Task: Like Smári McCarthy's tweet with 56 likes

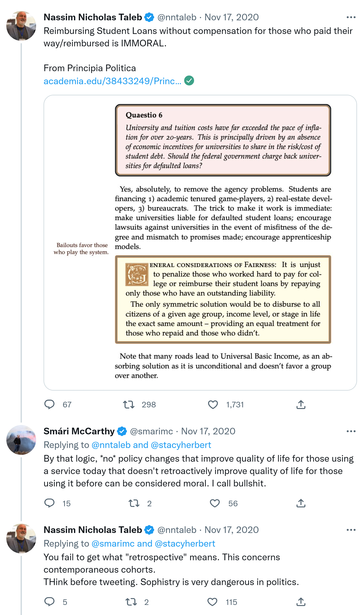Action: 215,503
